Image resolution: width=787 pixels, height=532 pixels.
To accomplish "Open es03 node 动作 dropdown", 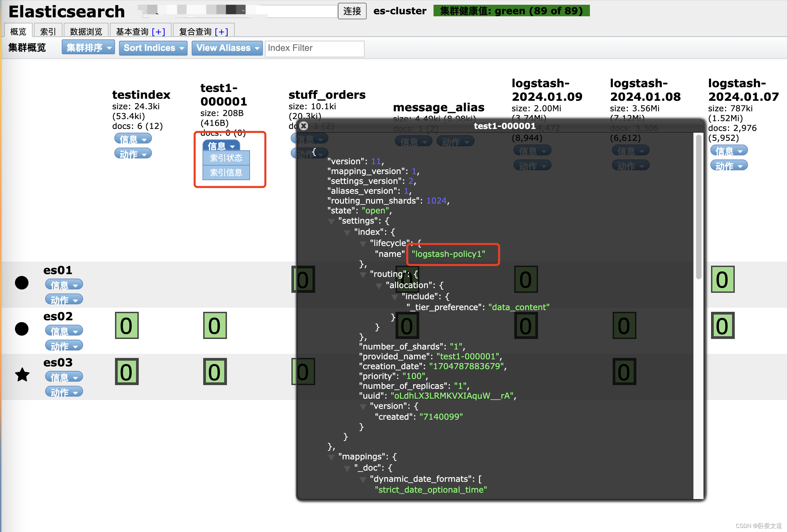I will (64, 392).
